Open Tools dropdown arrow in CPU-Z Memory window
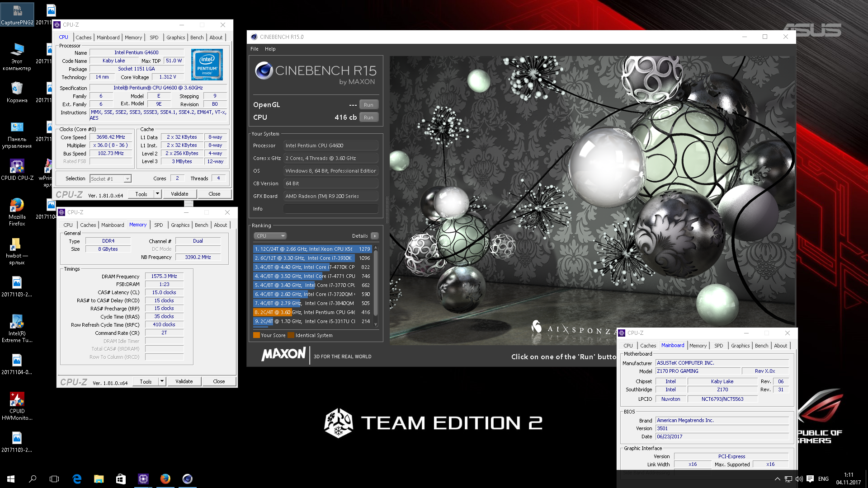 click(x=162, y=381)
